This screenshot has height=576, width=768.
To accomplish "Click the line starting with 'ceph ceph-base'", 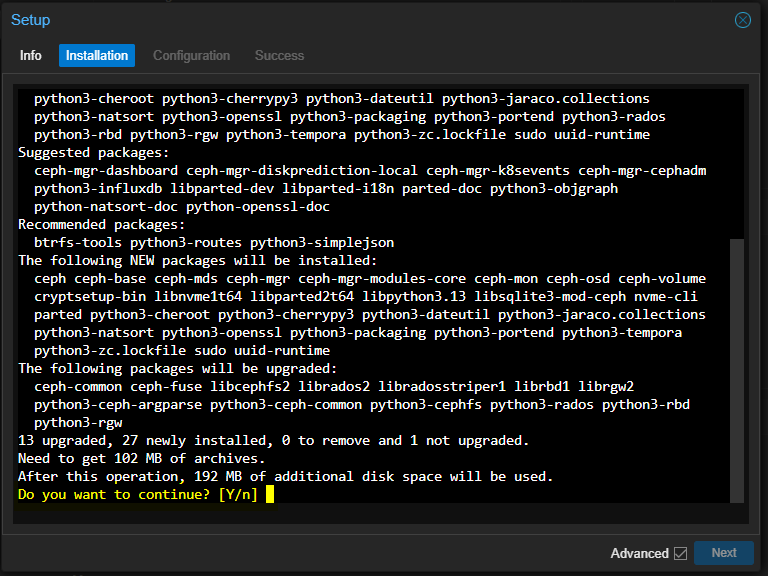I will pos(370,278).
